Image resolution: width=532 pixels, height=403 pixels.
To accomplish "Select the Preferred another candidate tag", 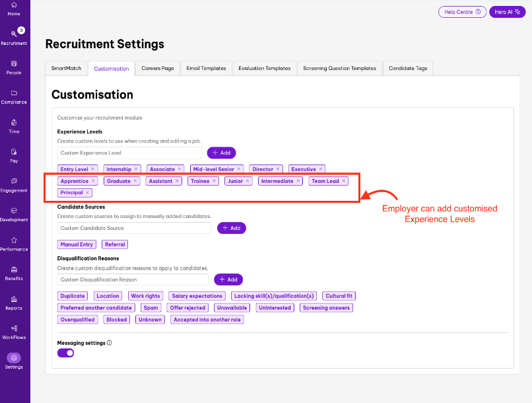I will coord(96,308).
